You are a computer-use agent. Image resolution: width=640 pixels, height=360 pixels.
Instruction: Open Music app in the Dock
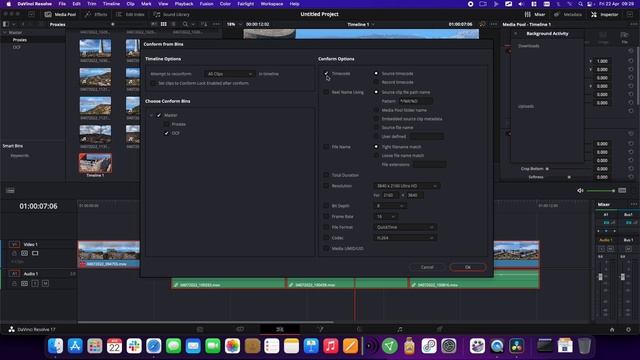pos(331,346)
